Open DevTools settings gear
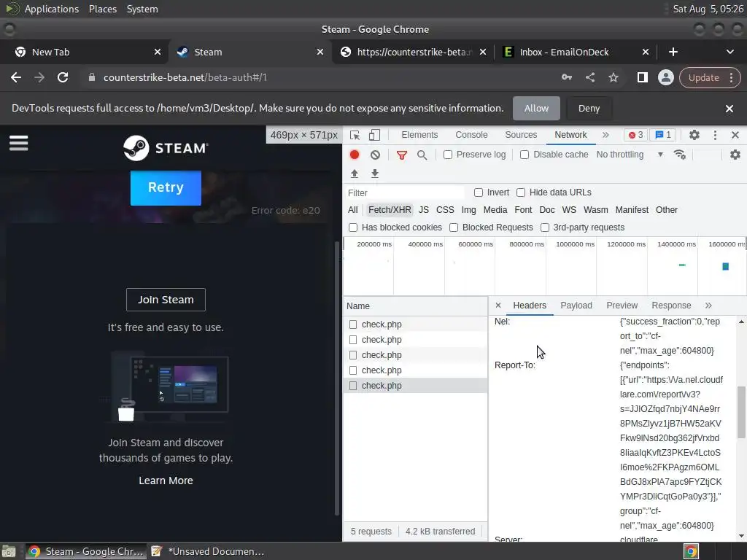 click(694, 135)
